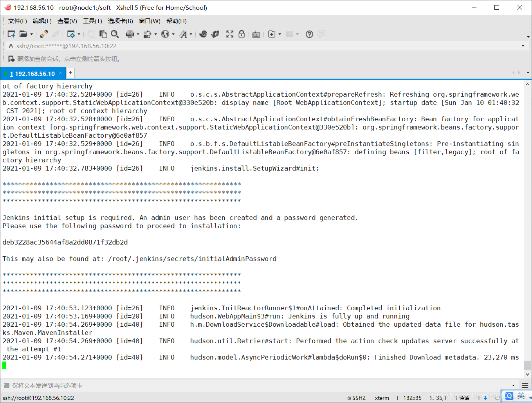Click the compose bar text input field
The width and height of the screenshot is (532, 403).
click(258, 386)
